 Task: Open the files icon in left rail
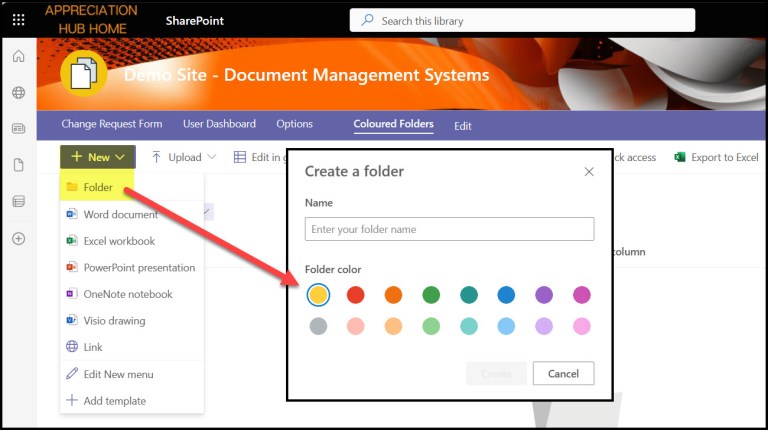click(x=19, y=165)
